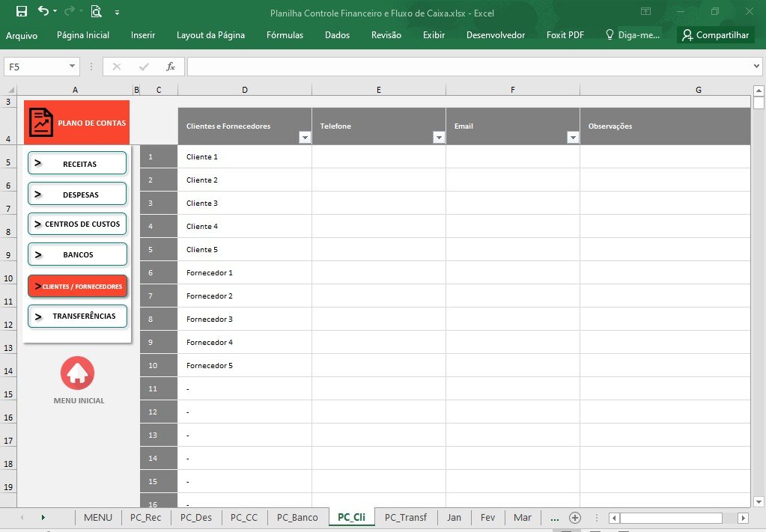Image resolution: width=766 pixels, height=532 pixels.
Task: Switch to the Mar sheet tab
Action: pos(522,517)
